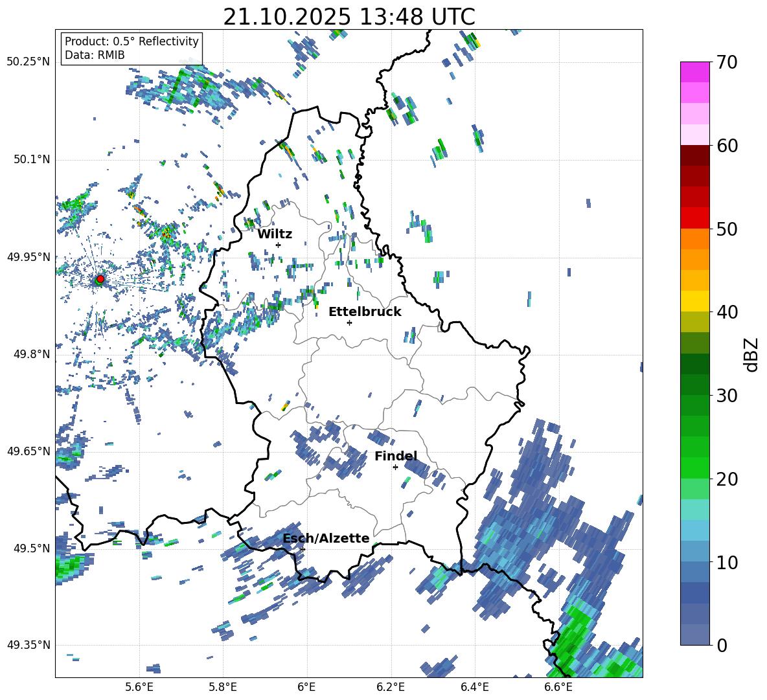Click the 50.25°N latitude label
This screenshot has height=700, width=767.
28,62
